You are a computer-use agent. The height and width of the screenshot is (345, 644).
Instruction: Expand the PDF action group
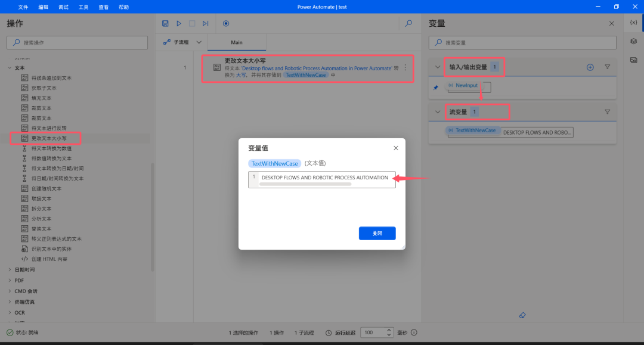pos(10,280)
